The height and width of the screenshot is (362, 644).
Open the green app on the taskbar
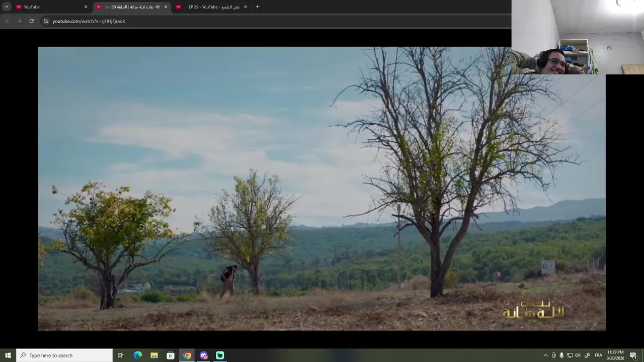pos(220,355)
